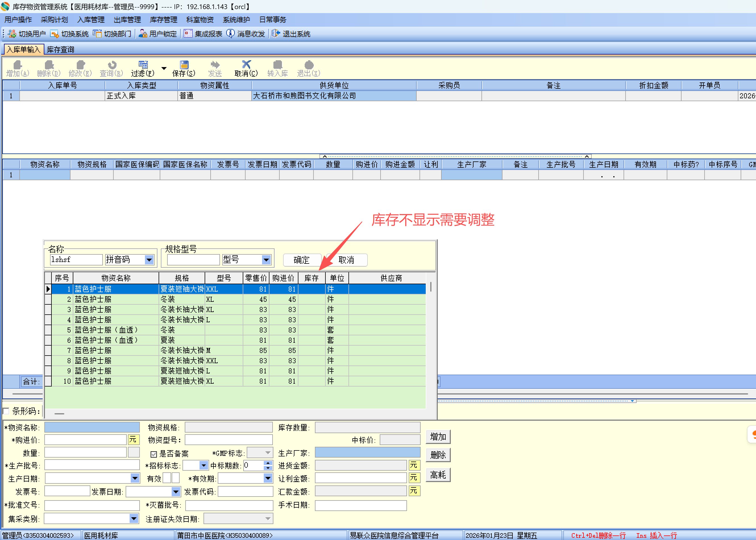Open the Integrated Reports (集成报表) icon
The image size is (756, 540).
(x=188, y=34)
